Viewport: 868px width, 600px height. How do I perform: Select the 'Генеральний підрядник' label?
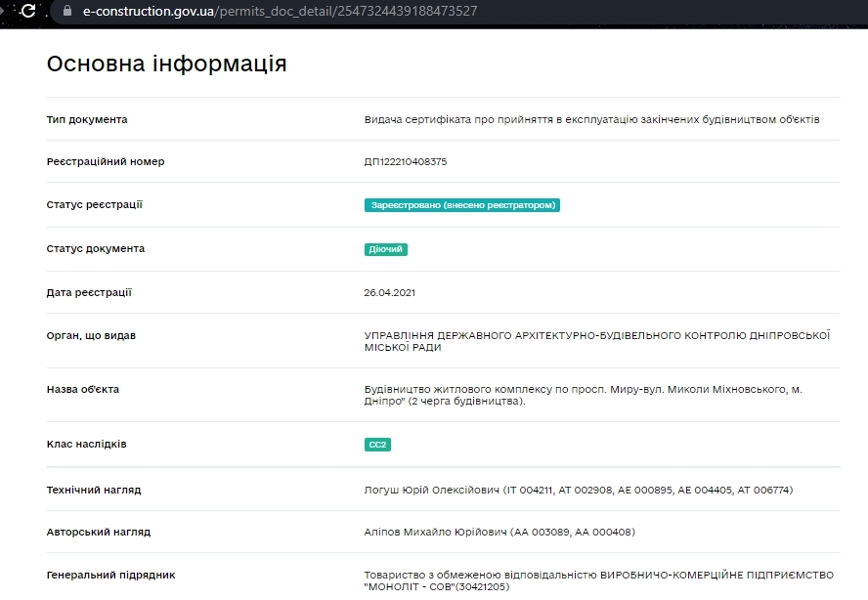pos(111,576)
